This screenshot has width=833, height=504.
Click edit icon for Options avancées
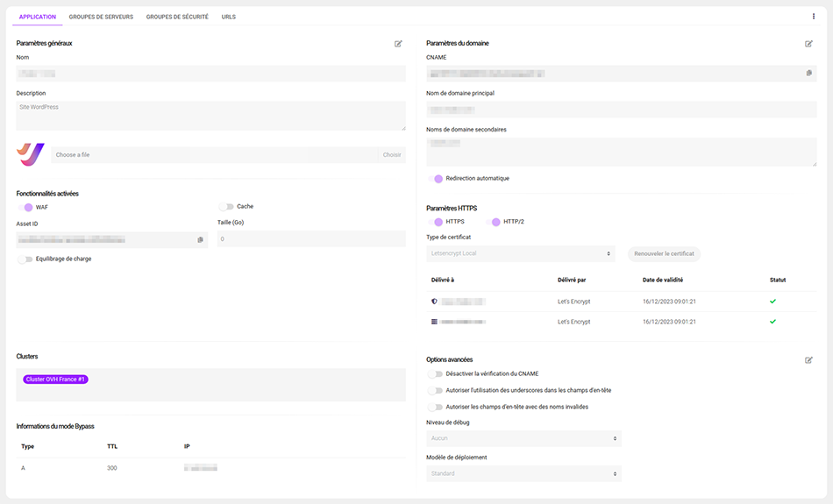pos(808,359)
